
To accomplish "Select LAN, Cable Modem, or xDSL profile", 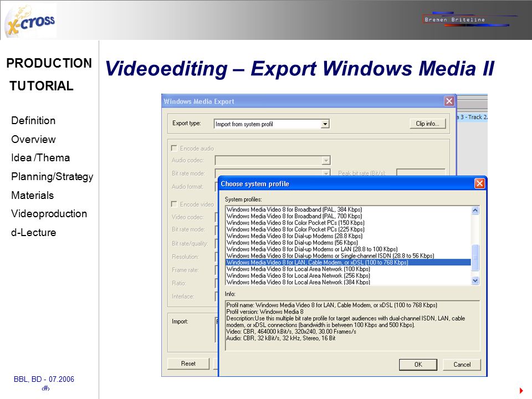I will click(x=348, y=262).
